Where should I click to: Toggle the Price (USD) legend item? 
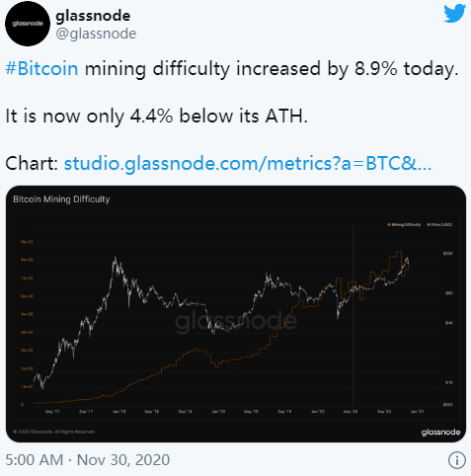(x=439, y=224)
